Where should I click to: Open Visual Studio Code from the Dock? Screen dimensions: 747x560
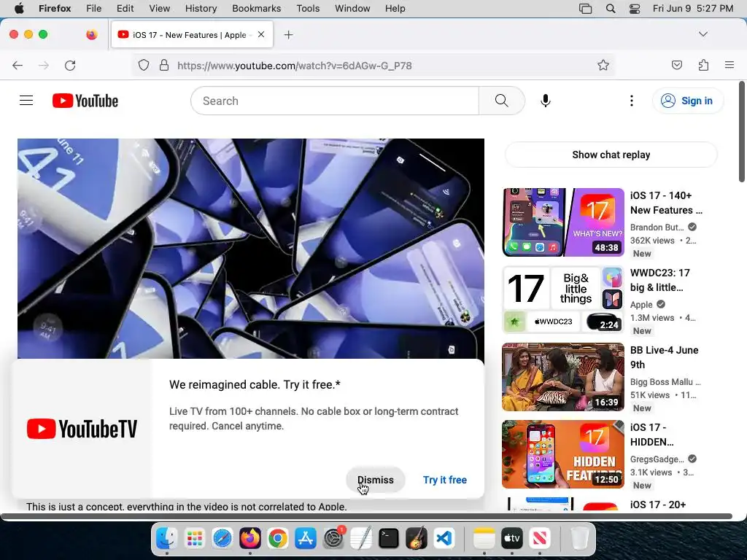[444, 539]
